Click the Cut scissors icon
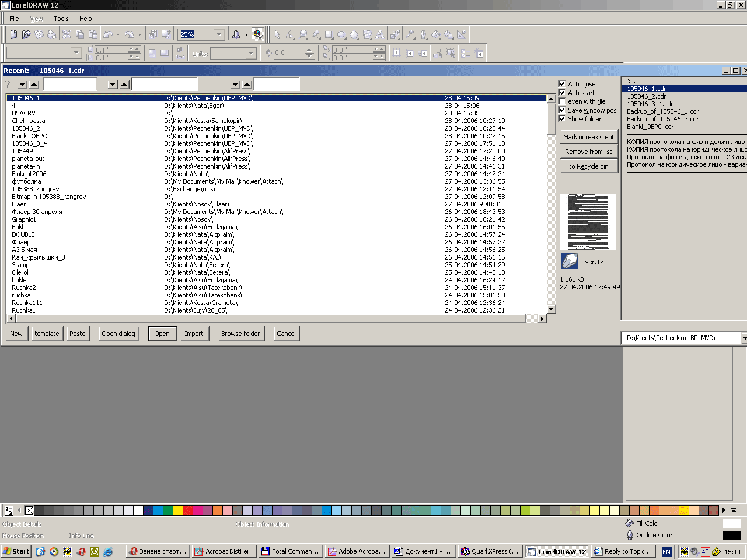 coord(67,34)
